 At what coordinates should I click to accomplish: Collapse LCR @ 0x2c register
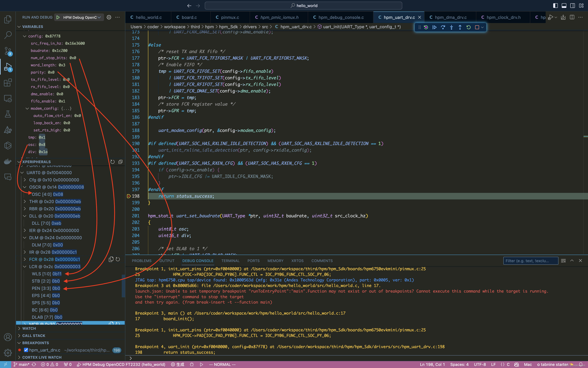(25, 266)
